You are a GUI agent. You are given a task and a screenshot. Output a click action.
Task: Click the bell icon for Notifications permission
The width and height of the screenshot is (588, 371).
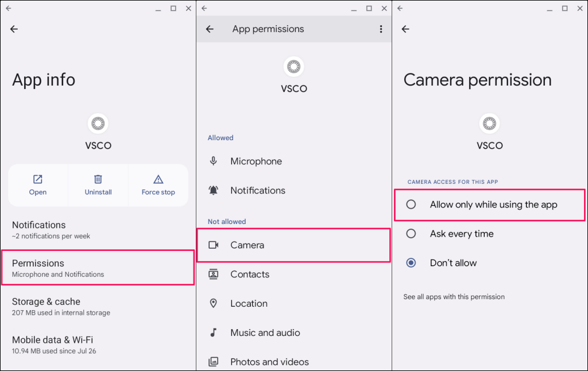click(214, 191)
